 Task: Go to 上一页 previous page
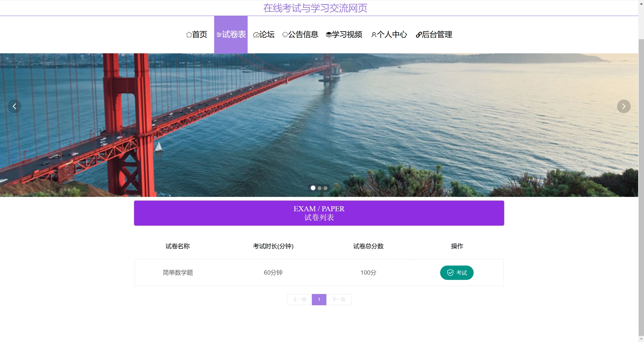coord(299,300)
